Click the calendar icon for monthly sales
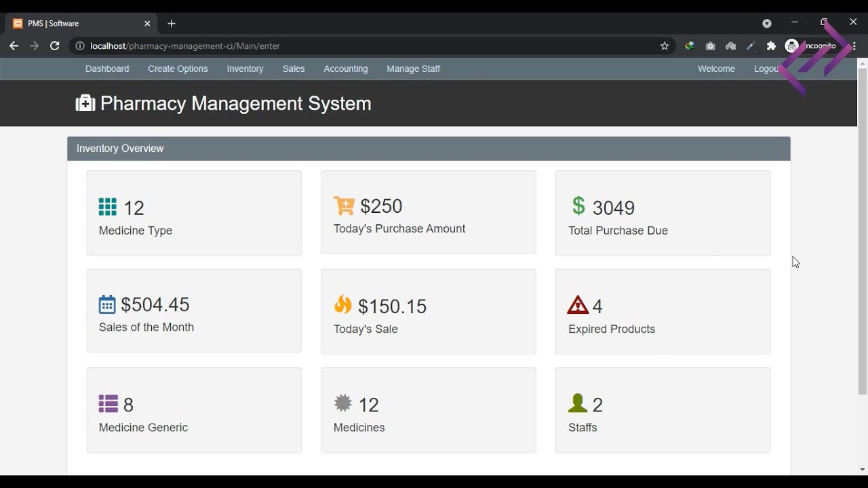Screen dimensions: 868x488 tap(107, 304)
